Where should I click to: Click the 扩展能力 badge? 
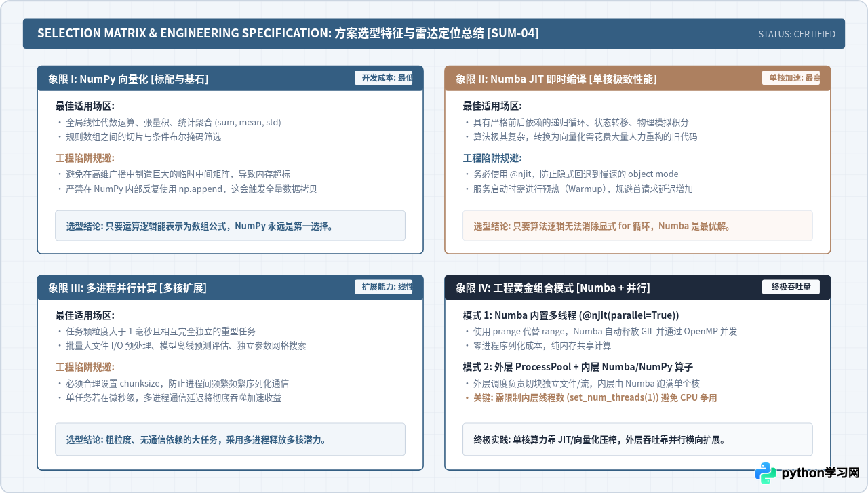pos(383,287)
